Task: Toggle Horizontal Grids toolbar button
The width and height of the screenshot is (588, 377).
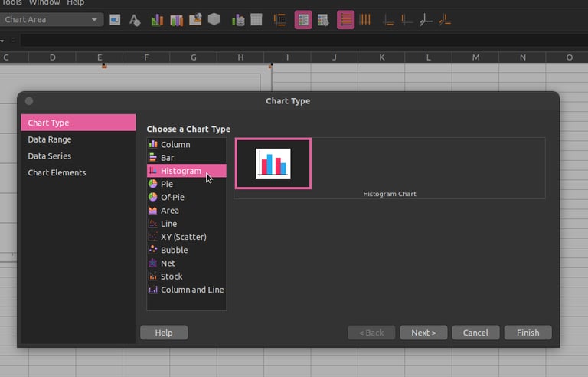Action: [345, 19]
